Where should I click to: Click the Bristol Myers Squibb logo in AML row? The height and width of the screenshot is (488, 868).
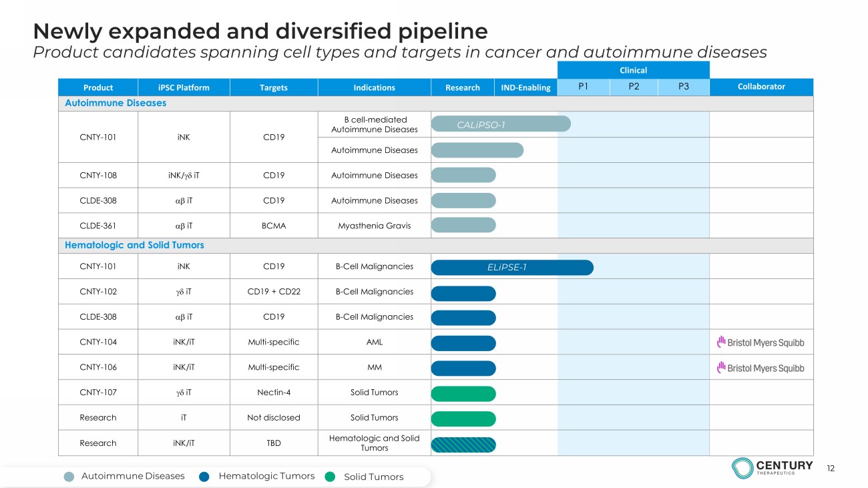[x=761, y=342]
